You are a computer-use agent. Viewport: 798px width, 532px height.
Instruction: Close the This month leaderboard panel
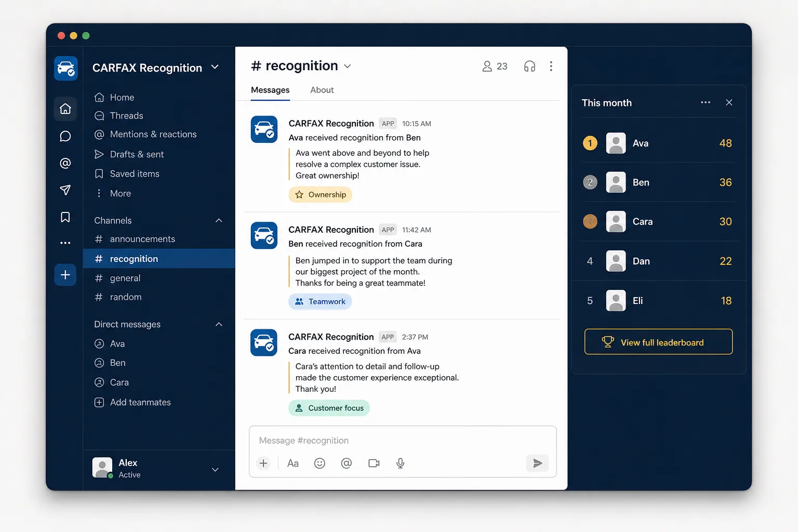pyautogui.click(x=729, y=102)
